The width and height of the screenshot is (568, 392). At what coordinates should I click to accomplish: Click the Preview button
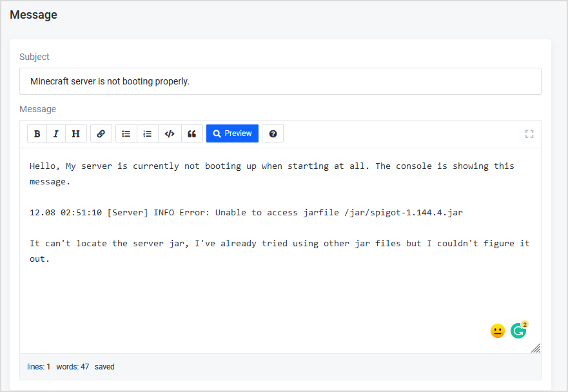click(232, 133)
